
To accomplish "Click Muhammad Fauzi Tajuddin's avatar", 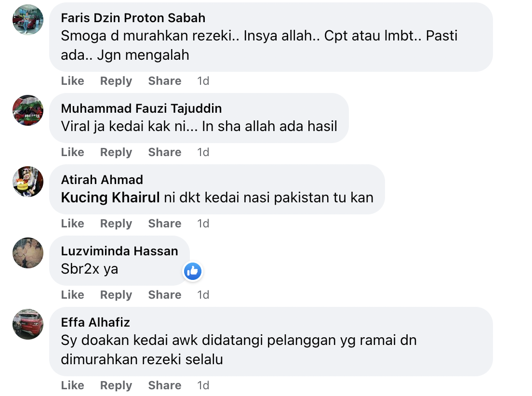I will [28, 110].
